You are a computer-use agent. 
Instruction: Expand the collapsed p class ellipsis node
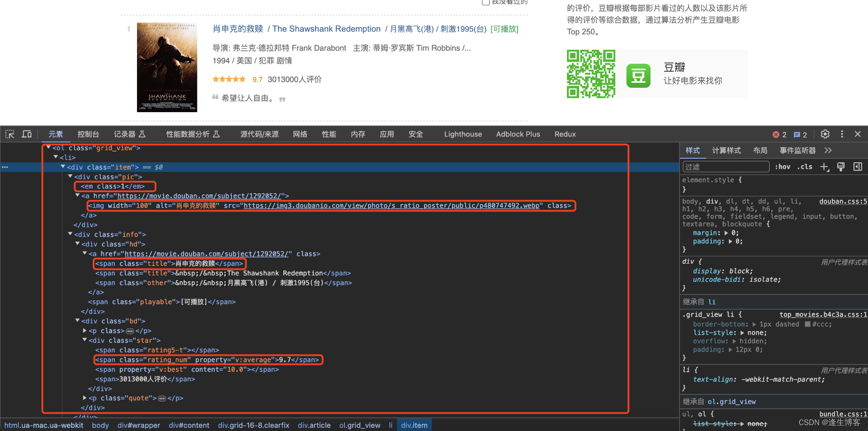point(130,331)
